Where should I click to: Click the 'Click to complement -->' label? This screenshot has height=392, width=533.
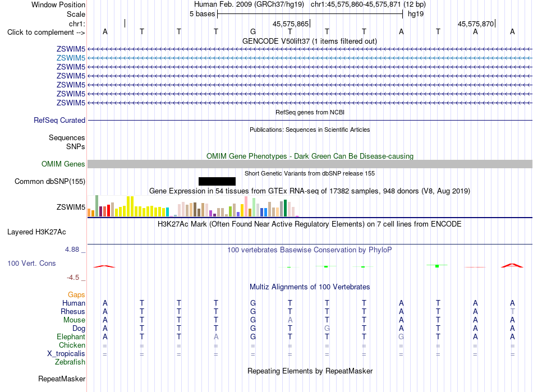click(x=46, y=33)
